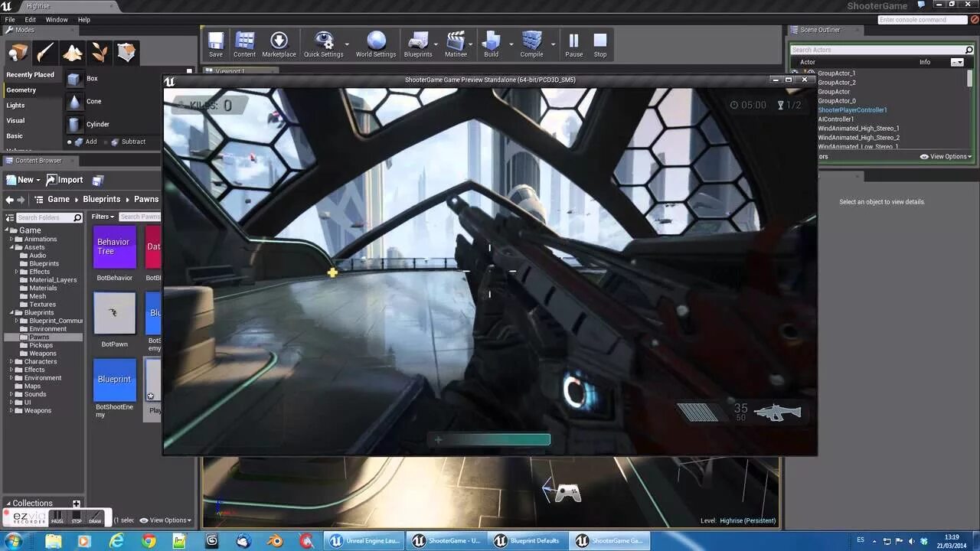The image size is (980, 551).
Task: Pause the running game simulation
Action: [x=573, y=44]
